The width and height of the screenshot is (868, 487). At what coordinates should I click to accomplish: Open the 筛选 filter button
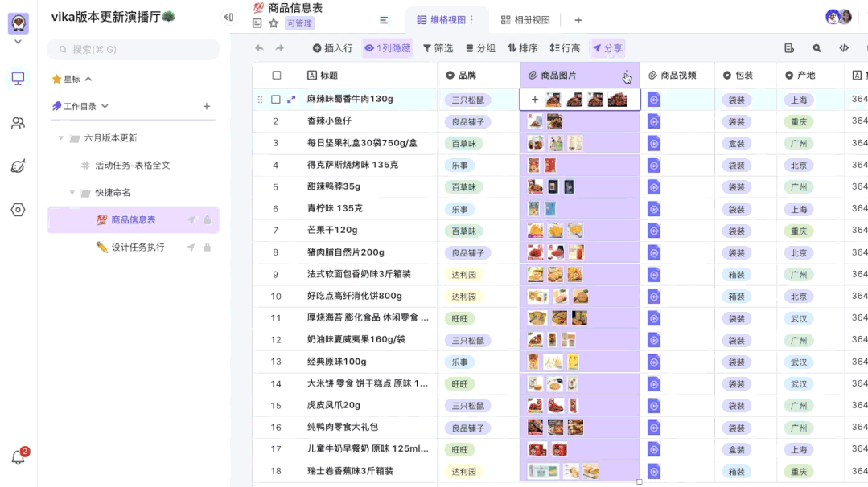point(438,48)
